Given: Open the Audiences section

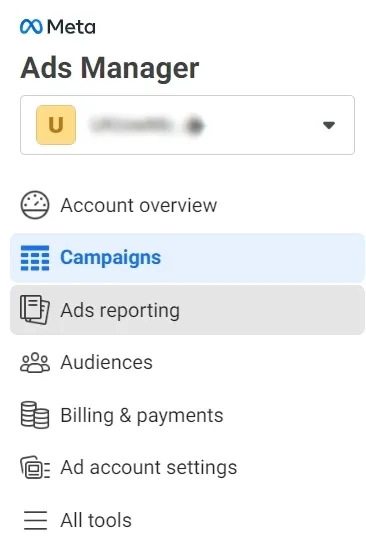Looking at the screenshot, I should [x=187, y=362].
